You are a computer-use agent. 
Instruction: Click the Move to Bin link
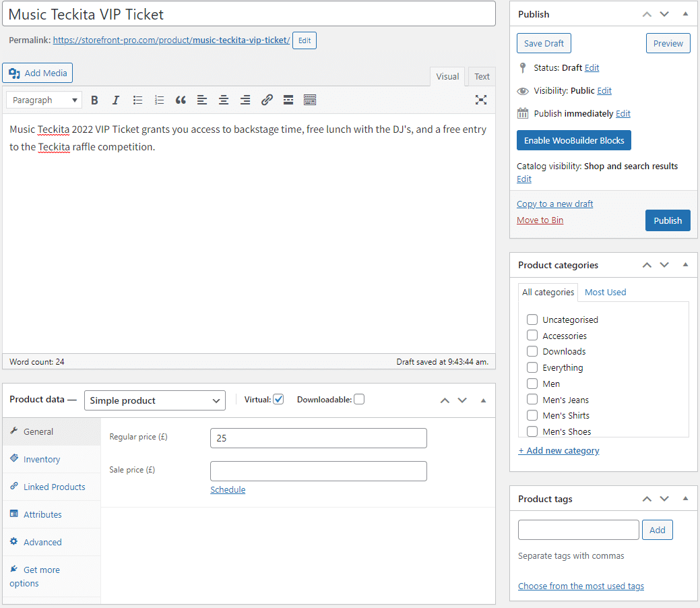coord(540,220)
